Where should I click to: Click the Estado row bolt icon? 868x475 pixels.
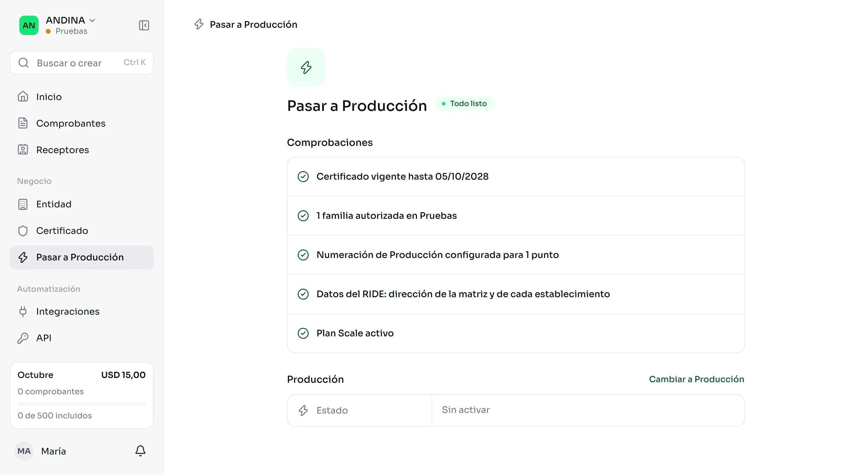tap(303, 410)
